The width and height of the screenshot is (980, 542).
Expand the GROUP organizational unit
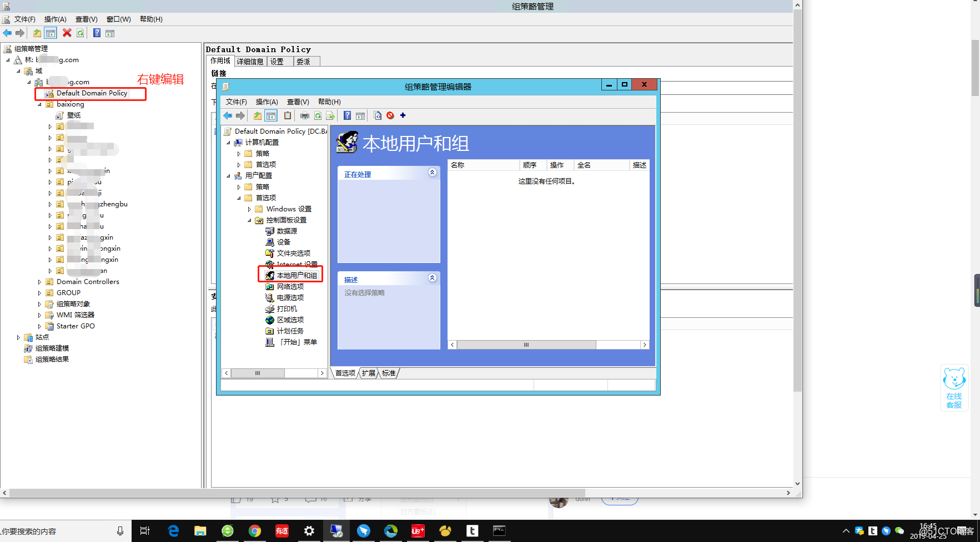[39, 293]
